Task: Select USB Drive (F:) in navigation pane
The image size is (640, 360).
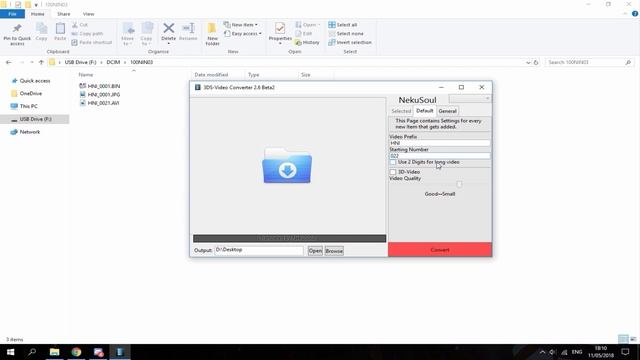Action: [x=35, y=119]
